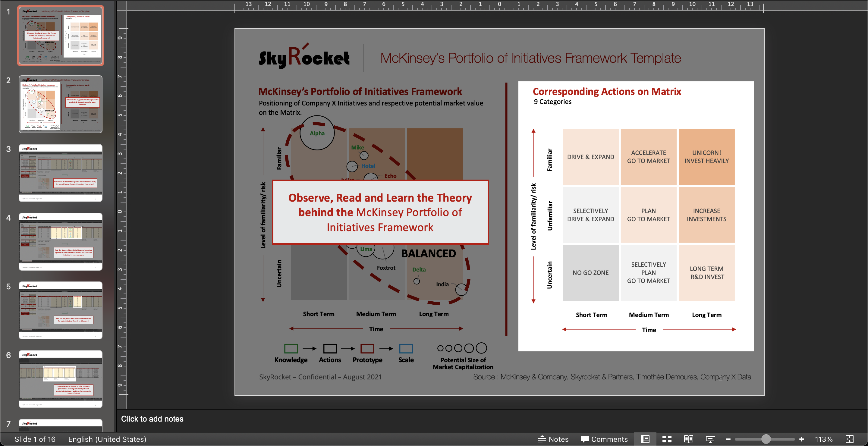Select slide 6 thumbnail
868x446 pixels.
point(61,379)
